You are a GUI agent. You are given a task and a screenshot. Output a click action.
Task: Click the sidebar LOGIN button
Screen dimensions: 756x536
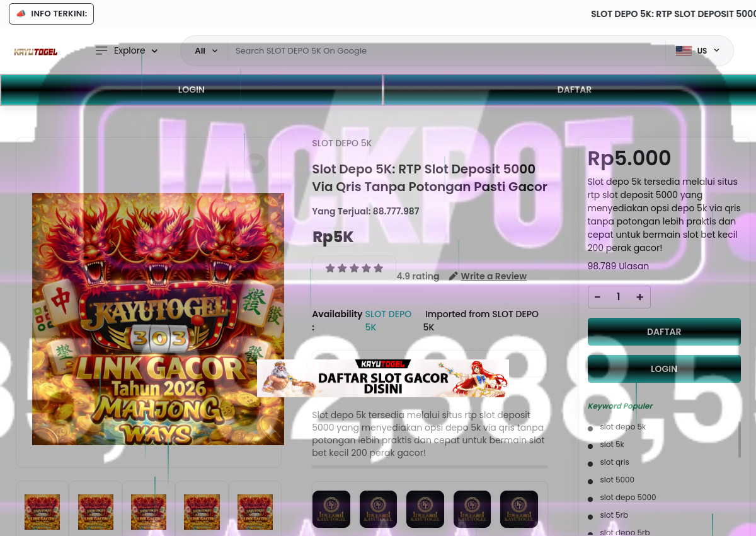[664, 369]
